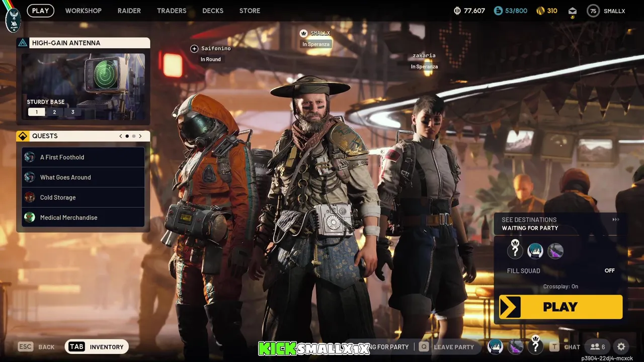Click the level 75 badge

(593, 11)
